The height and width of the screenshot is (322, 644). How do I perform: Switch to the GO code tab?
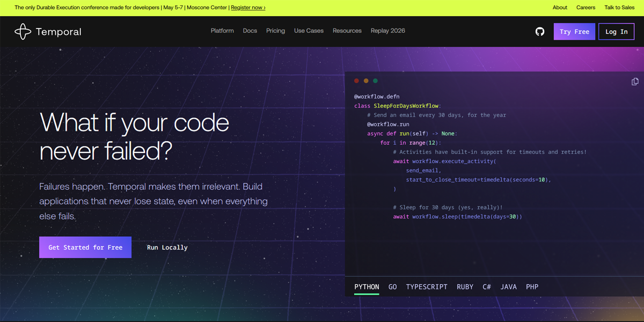point(393,287)
